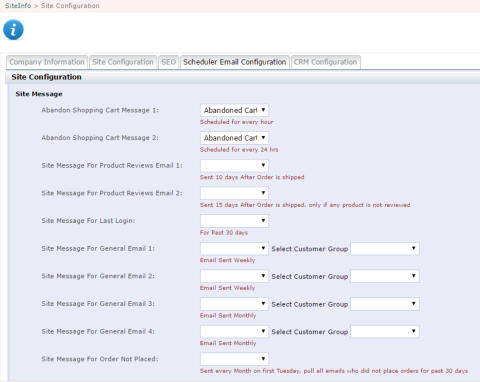Open Abandon Shopping Cart Message 2 dropdown
Image resolution: width=480 pixels, height=382 pixels.
pyautogui.click(x=234, y=138)
